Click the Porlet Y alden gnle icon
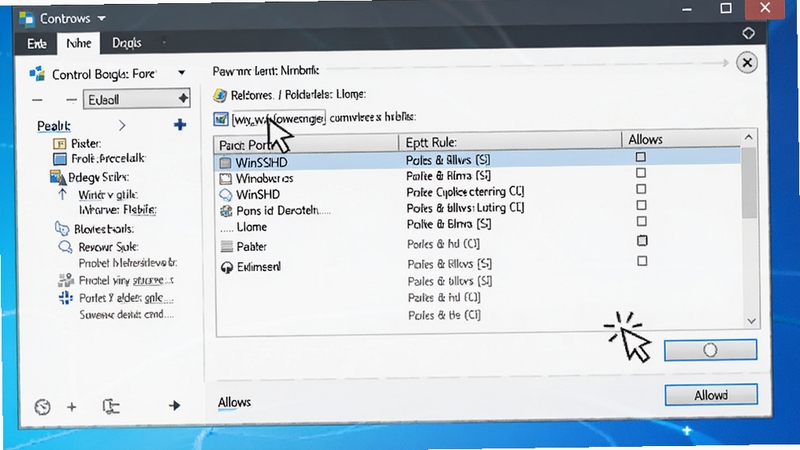This screenshot has height=450, width=800. tap(65, 297)
